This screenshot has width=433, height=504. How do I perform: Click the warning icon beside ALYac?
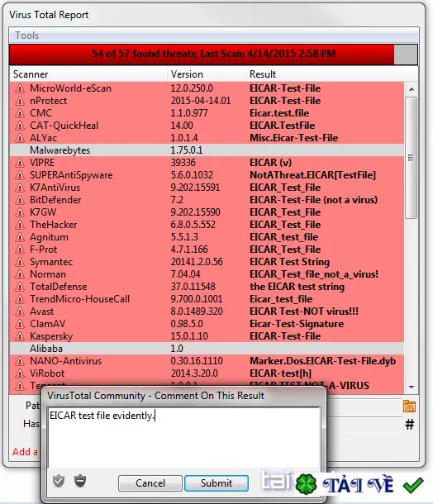click(x=20, y=138)
